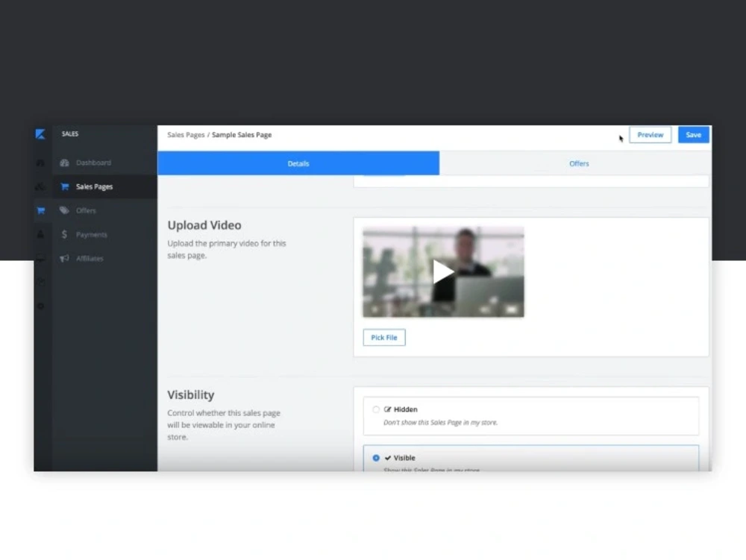Click the Visibility section heading
The width and height of the screenshot is (746, 560).
pos(191,394)
